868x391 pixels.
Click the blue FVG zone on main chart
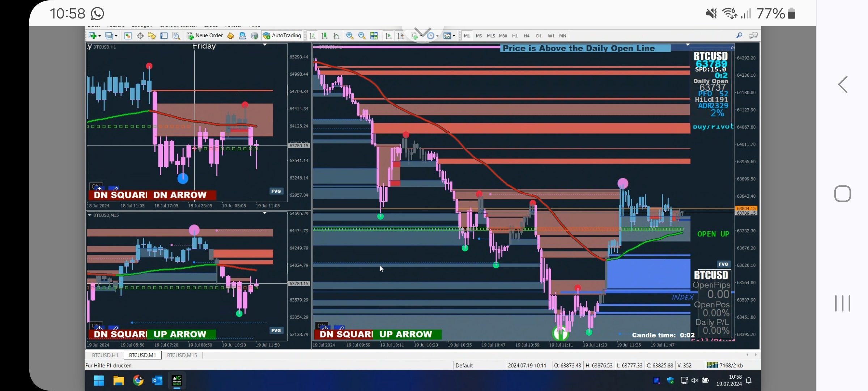(648, 273)
